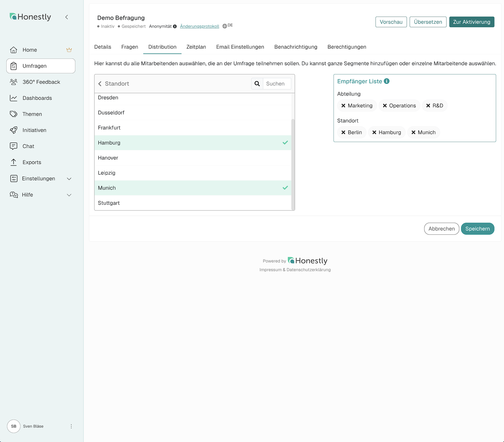
Task: Remove Berlin chip from Standort
Action: pyautogui.click(x=343, y=132)
